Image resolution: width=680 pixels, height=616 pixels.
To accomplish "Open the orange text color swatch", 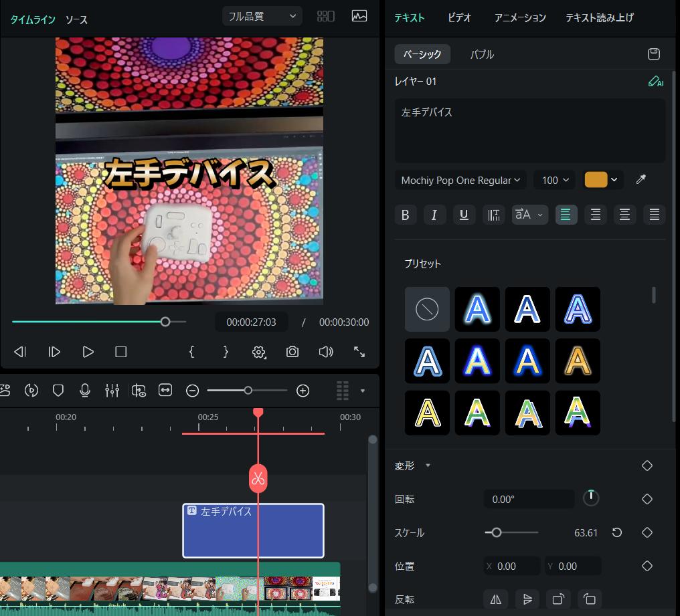I will 598,179.
